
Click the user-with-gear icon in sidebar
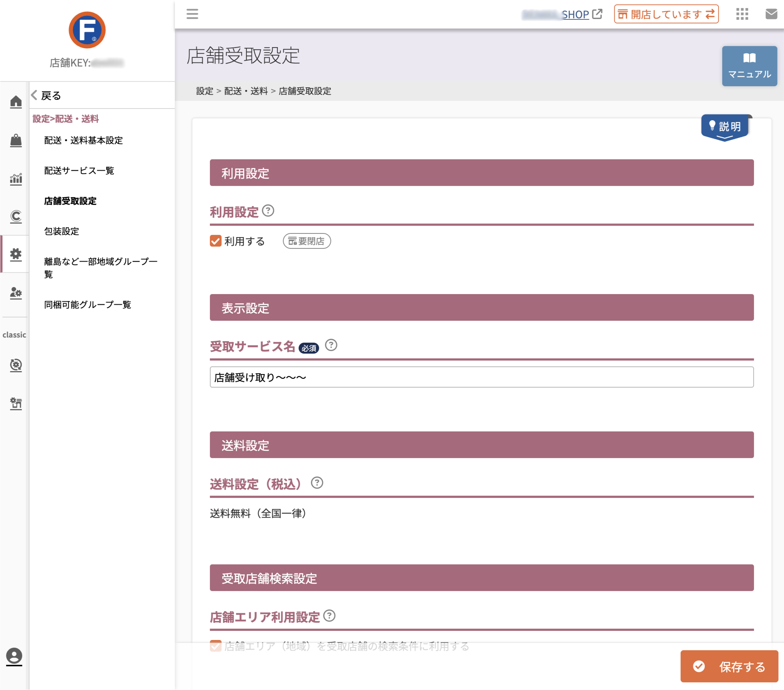point(16,293)
